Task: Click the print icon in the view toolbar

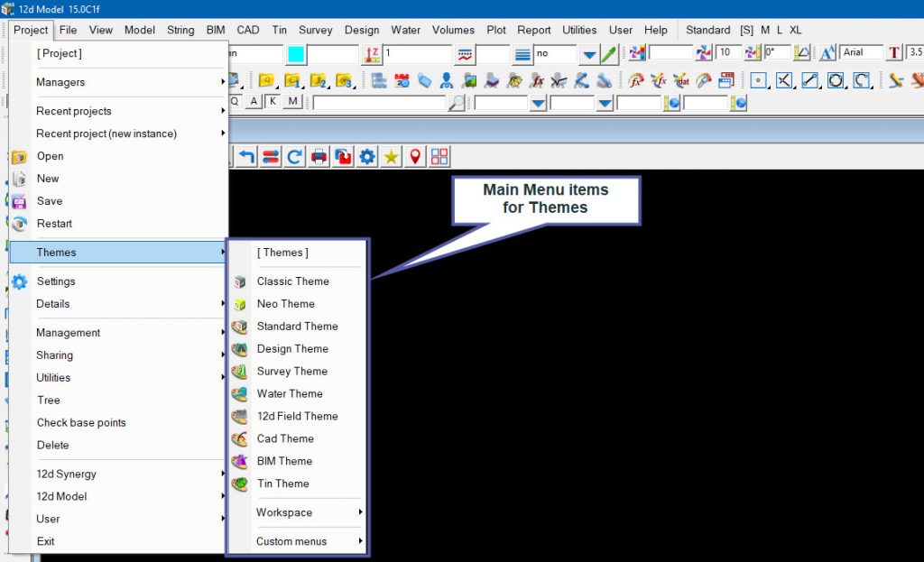Action: click(319, 157)
